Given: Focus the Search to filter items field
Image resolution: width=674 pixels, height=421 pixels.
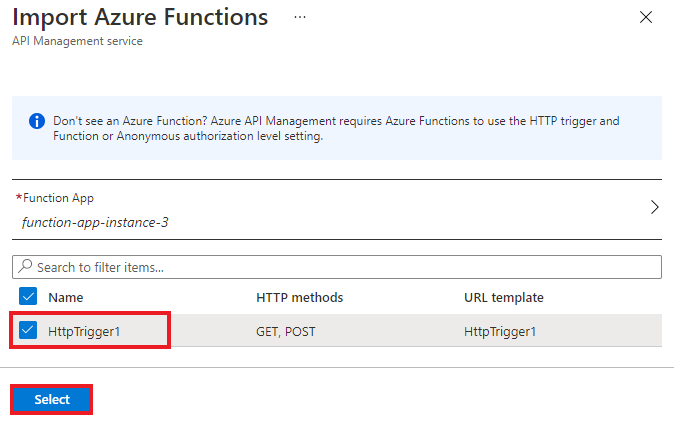Looking at the screenshot, I should pos(337,267).
